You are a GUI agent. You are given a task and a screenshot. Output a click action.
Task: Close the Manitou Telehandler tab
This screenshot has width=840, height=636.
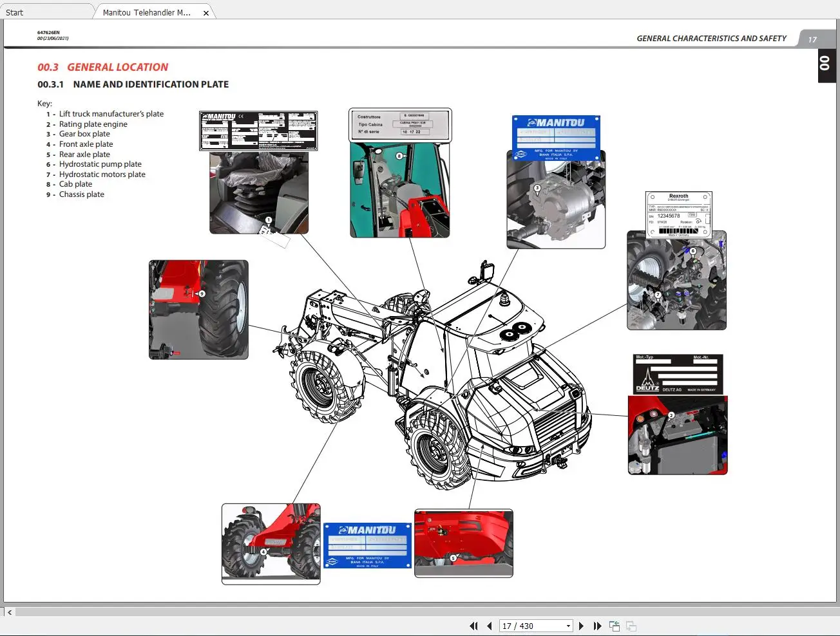click(206, 13)
